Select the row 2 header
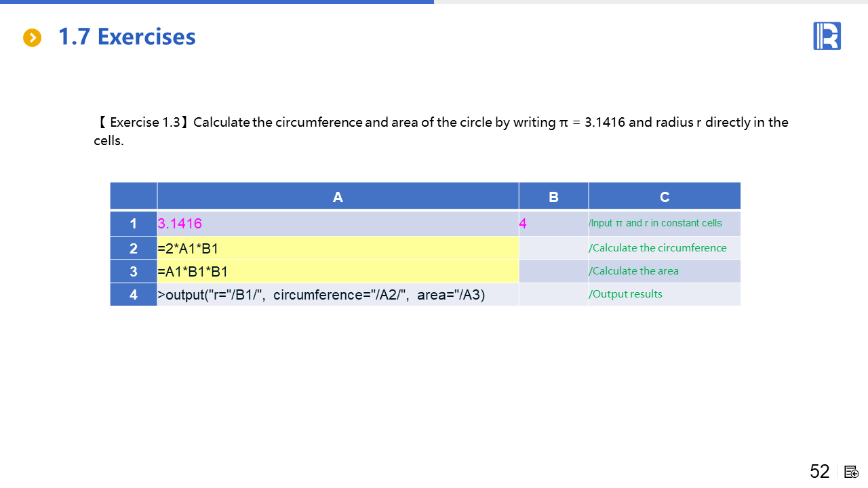868x488 pixels. point(134,248)
